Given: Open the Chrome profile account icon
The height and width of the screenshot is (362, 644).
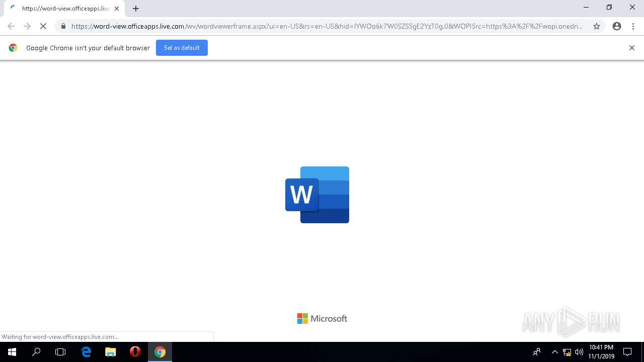Looking at the screenshot, I should [617, 26].
